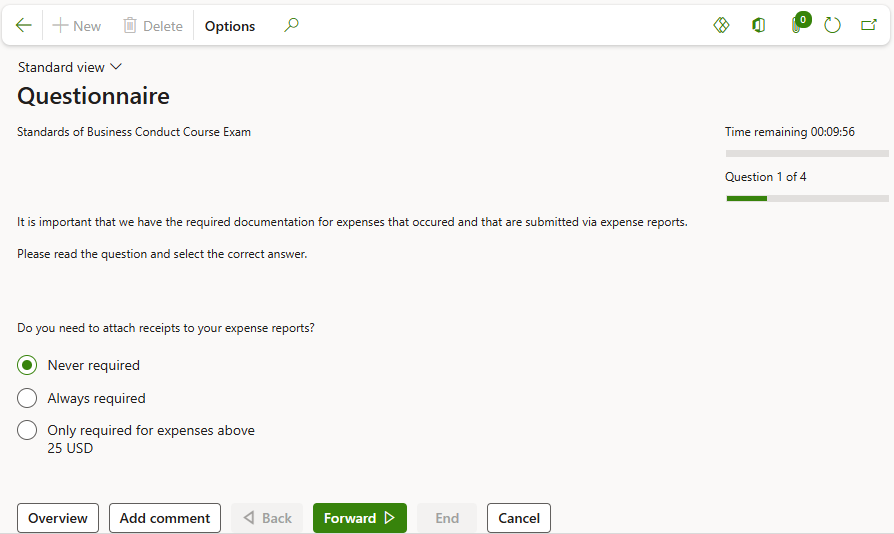The width and height of the screenshot is (894, 534).
Task: Open page in new window icon
Action: (868, 26)
